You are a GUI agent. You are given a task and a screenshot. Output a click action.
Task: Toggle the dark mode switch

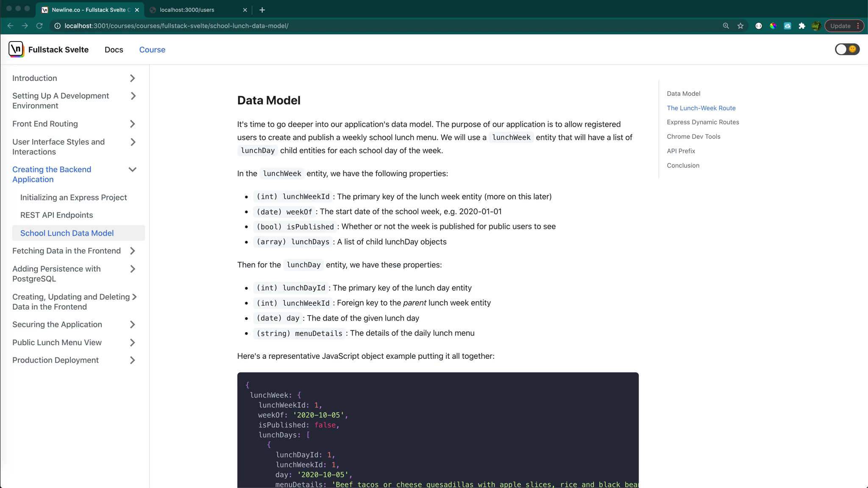pyautogui.click(x=847, y=49)
